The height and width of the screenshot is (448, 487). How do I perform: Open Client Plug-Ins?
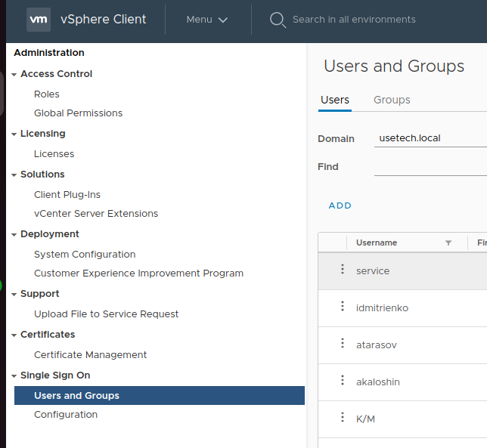coord(67,195)
